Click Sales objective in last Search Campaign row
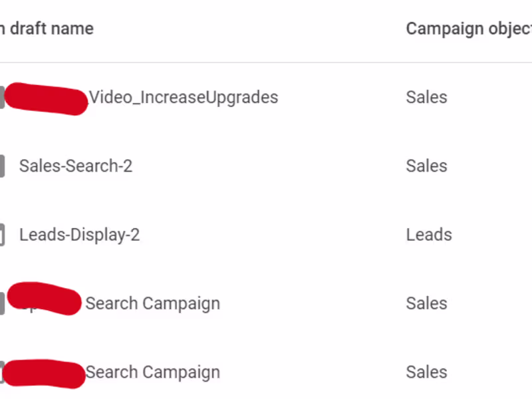The height and width of the screenshot is (399, 532). coord(426,372)
